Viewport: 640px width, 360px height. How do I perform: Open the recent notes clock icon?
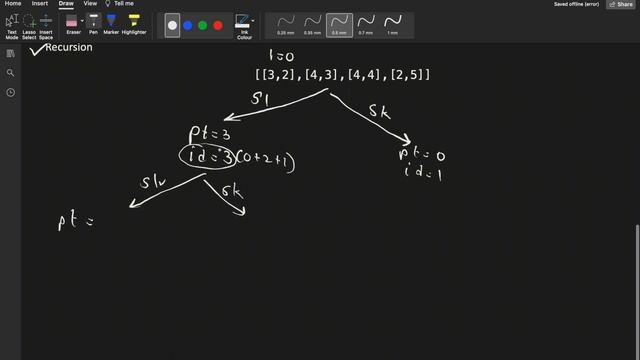[11, 93]
